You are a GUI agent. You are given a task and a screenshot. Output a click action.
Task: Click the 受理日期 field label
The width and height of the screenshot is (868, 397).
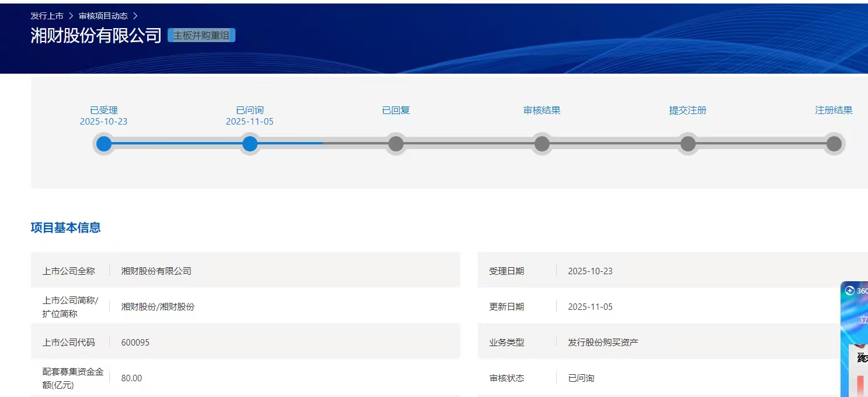pyautogui.click(x=506, y=271)
